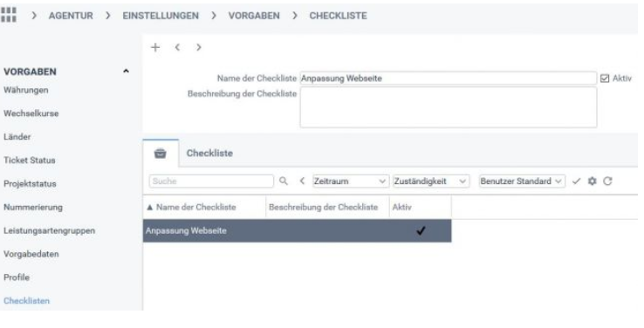Click the search magnifier icon
The width and height of the screenshot is (644, 328).
click(284, 181)
